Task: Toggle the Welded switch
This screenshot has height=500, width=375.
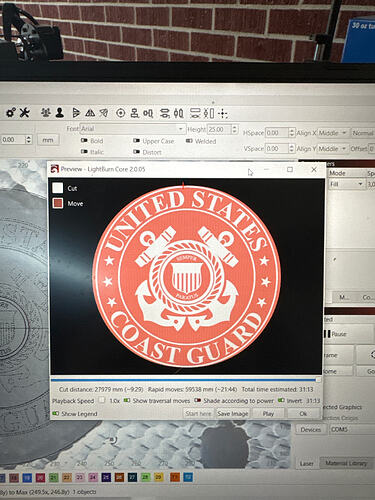Action: pyautogui.click(x=189, y=141)
